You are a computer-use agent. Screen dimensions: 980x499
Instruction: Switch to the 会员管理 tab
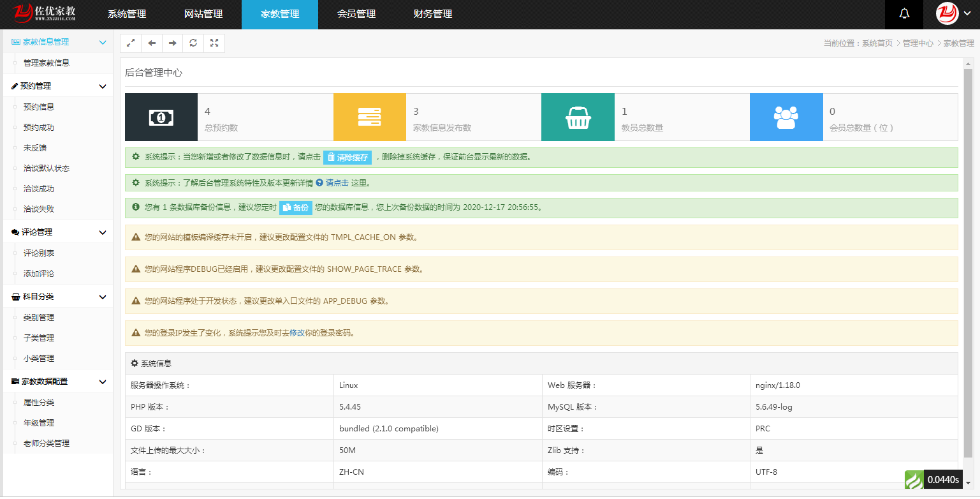tap(356, 14)
